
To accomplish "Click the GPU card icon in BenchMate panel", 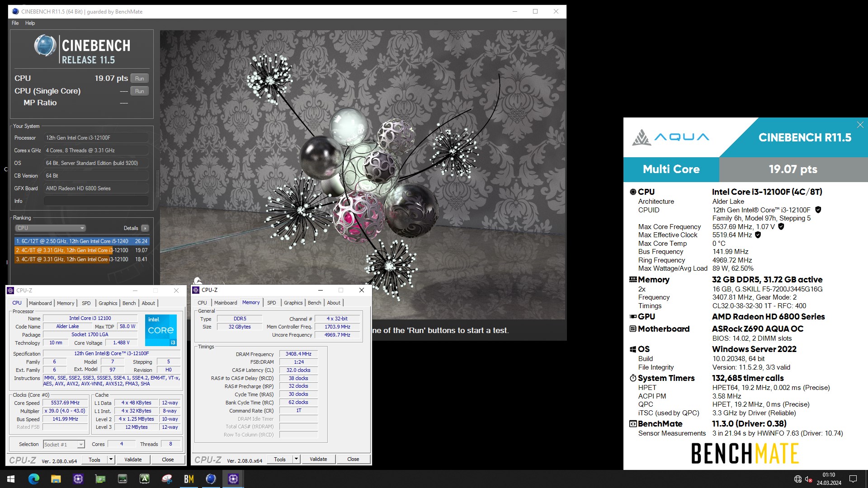I will click(x=633, y=317).
